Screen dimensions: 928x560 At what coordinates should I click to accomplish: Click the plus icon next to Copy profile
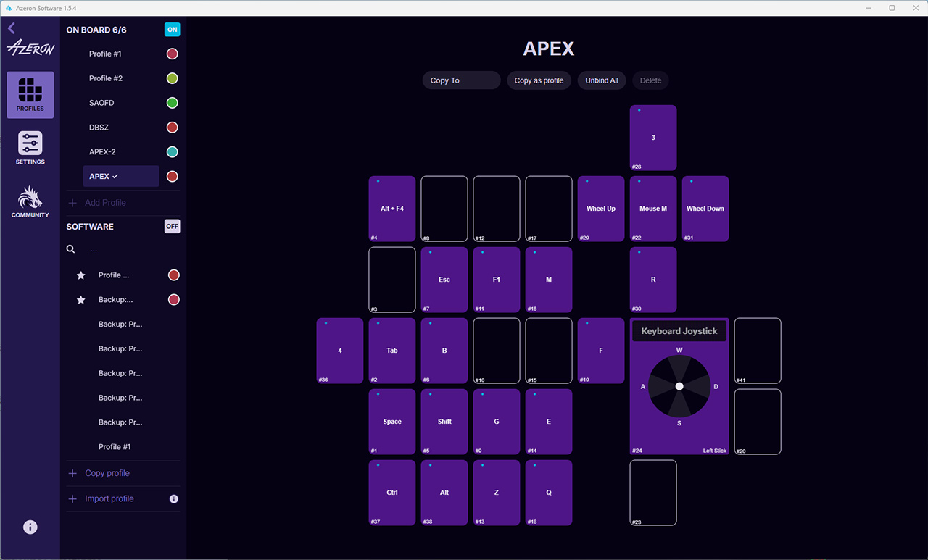(72, 473)
